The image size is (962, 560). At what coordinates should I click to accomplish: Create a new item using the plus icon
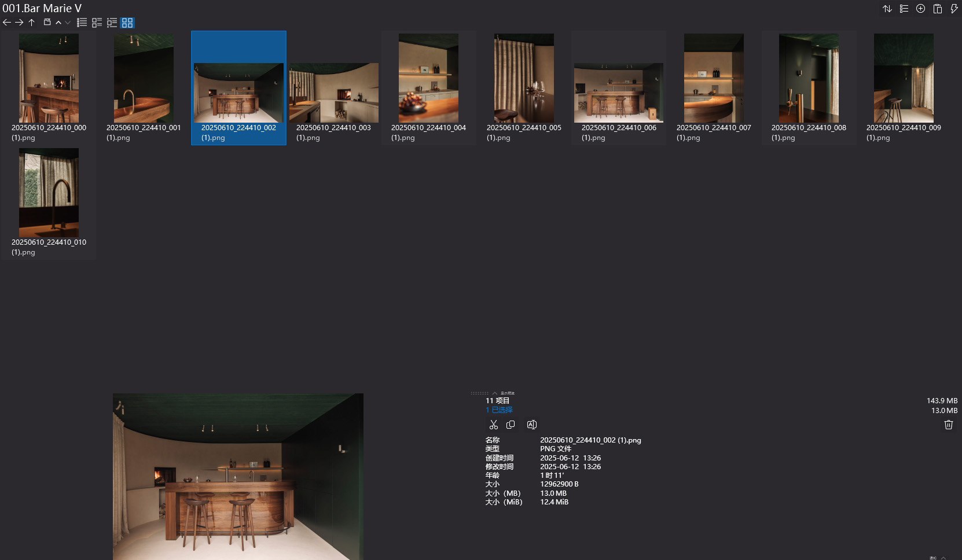pyautogui.click(x=920, y=9)
